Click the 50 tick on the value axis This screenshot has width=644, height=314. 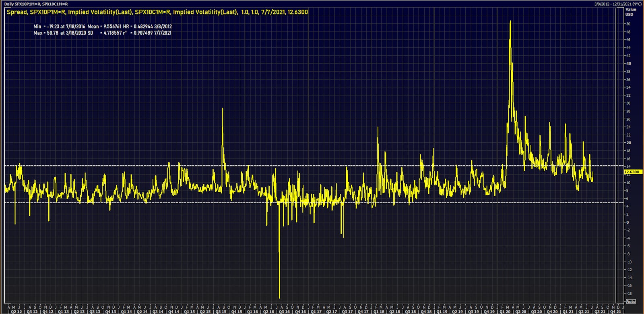click(x=628, y=24)
